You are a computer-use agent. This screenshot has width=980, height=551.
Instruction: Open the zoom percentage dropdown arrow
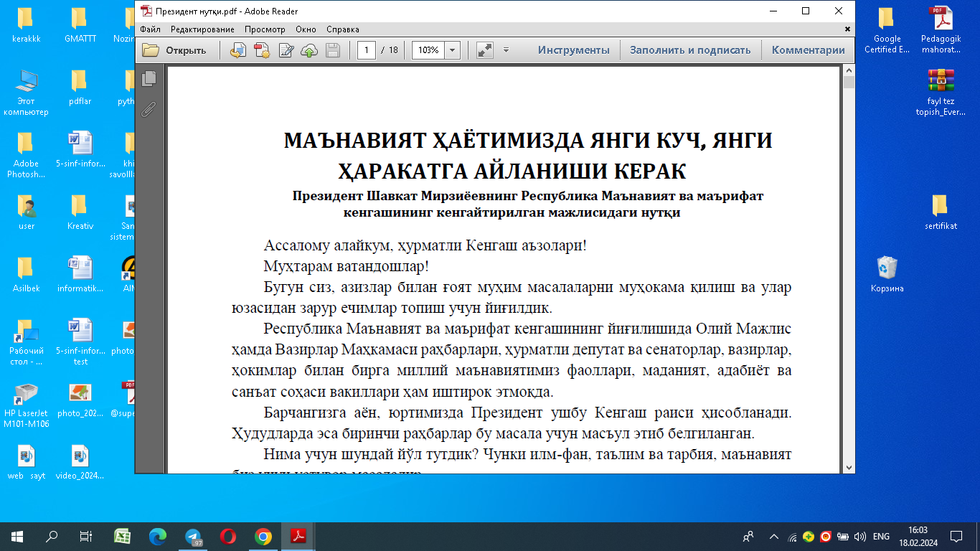(x=452, y=50)
